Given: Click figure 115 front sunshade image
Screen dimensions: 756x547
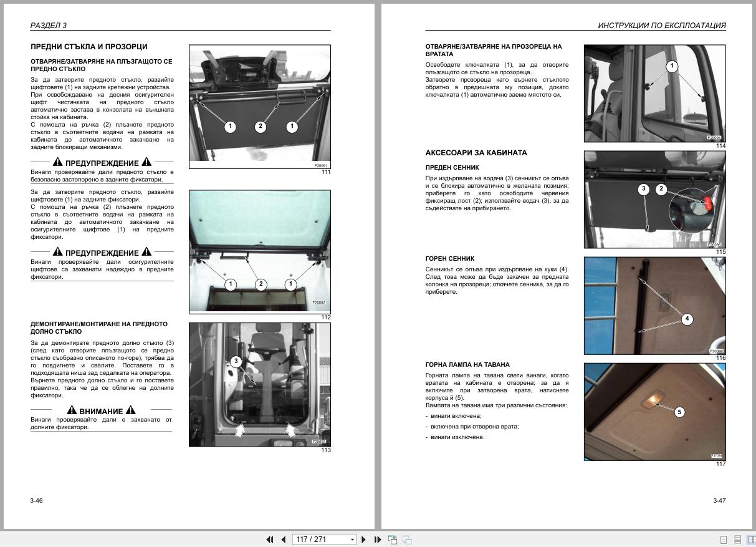Looking at the screenshot, I should [x=654, y=200].
